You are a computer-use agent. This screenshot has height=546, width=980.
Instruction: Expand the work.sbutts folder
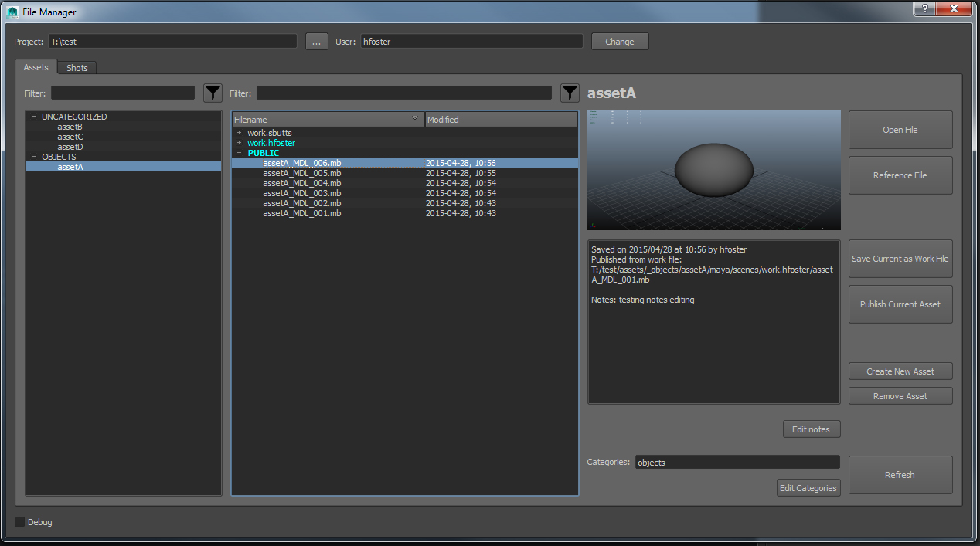(240, 133)
